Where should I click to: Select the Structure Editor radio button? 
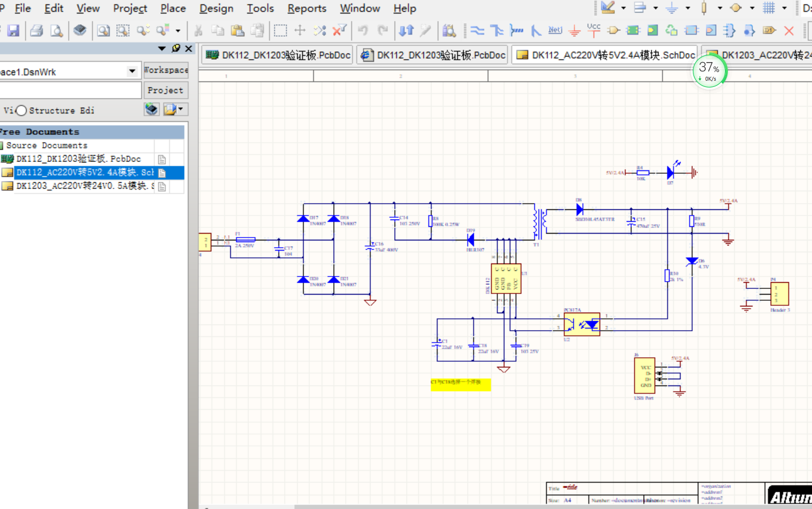21,111
